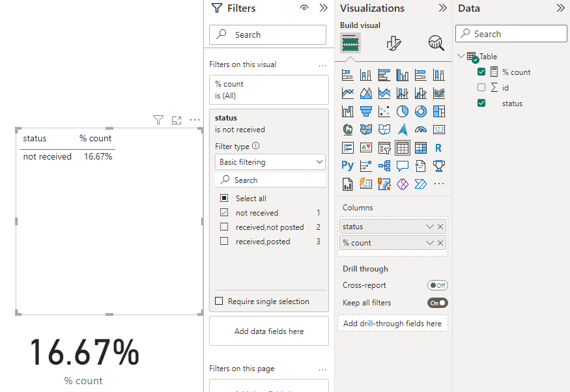Open the Format visual tab
570x392 pixels.
tap(393, 43)
